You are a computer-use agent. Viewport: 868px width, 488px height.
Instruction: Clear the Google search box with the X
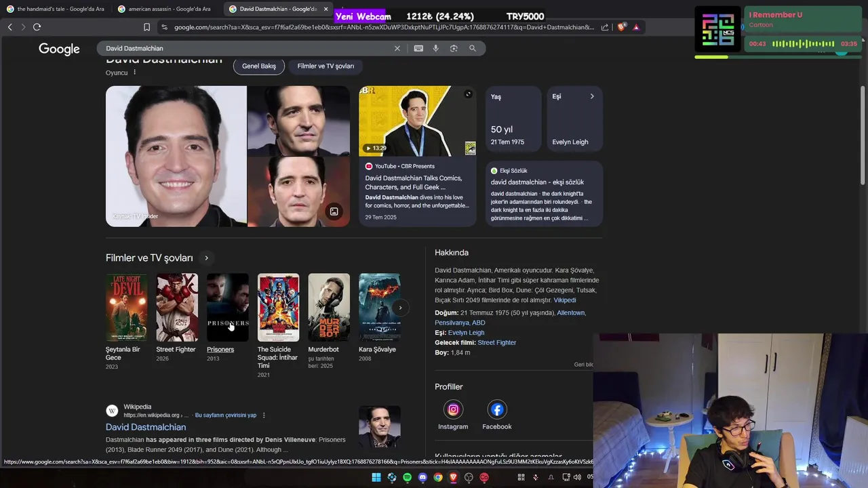point(397,48)
